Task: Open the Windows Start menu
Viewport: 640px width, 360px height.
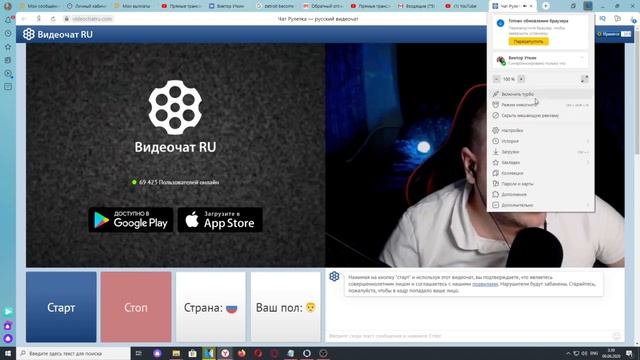Action: (8, 353)
